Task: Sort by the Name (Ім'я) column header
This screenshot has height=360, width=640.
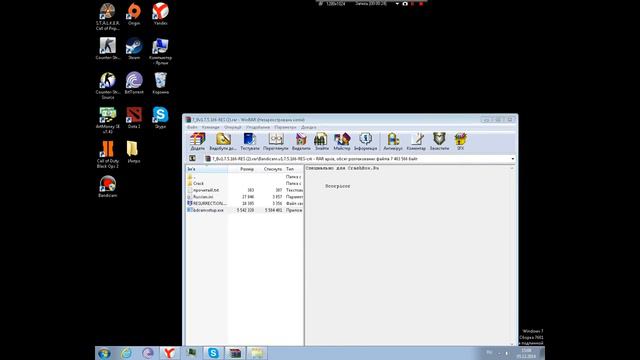Action: (x=207, y=169)
